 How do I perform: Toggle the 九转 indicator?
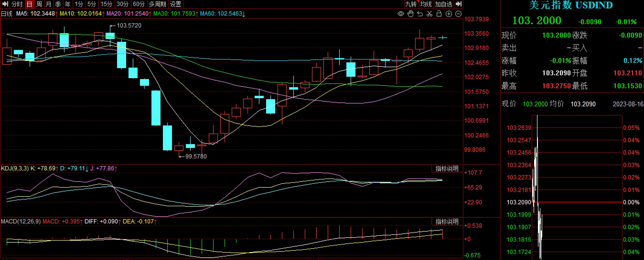tap(411, 4)
